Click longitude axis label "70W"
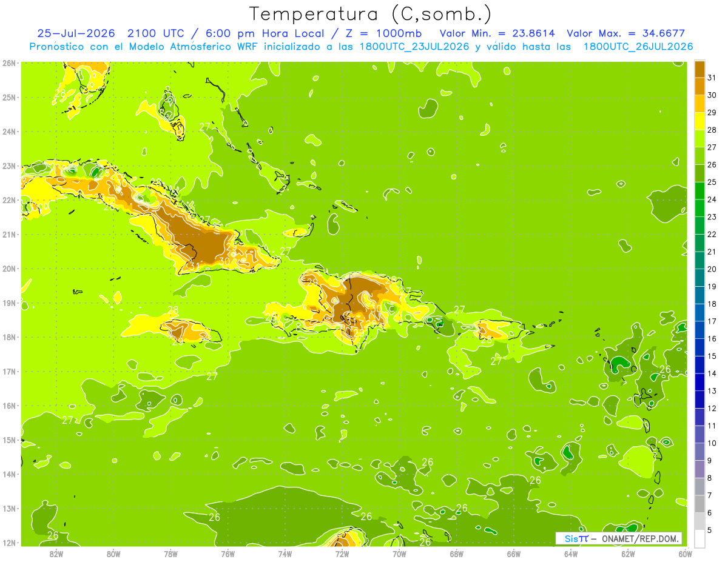 [x=399, y=554]
